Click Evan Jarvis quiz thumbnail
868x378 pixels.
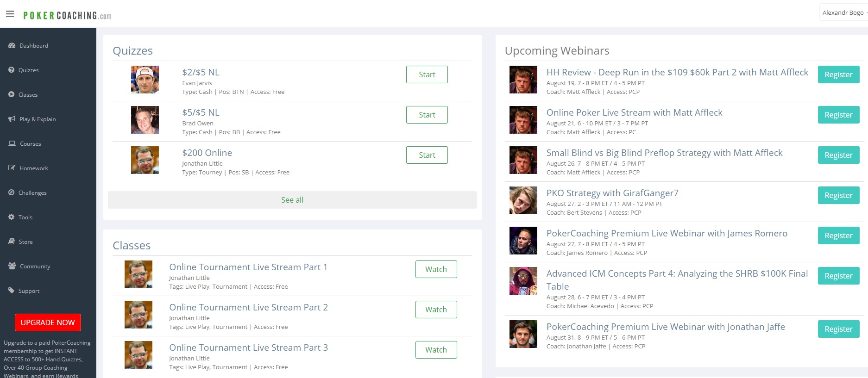[x=145, y=80]
